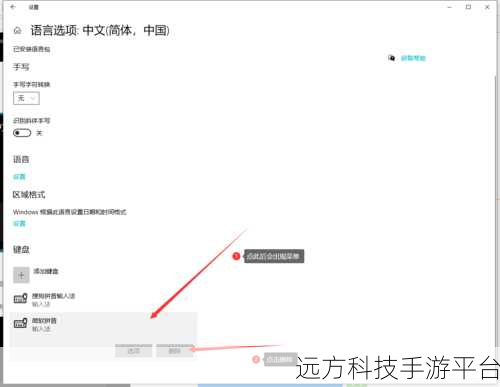This screenshot has width=500, height=387.
Task: Select the 搜狗拼音输入法 keyboard entry
Action: (103, 300)
